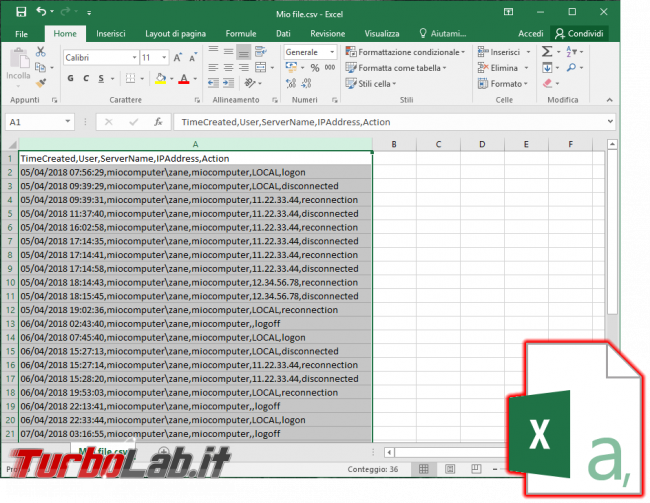This screenshot has height=503, width=650.
Task: Align text to bottom
Action: coord(244,52)
